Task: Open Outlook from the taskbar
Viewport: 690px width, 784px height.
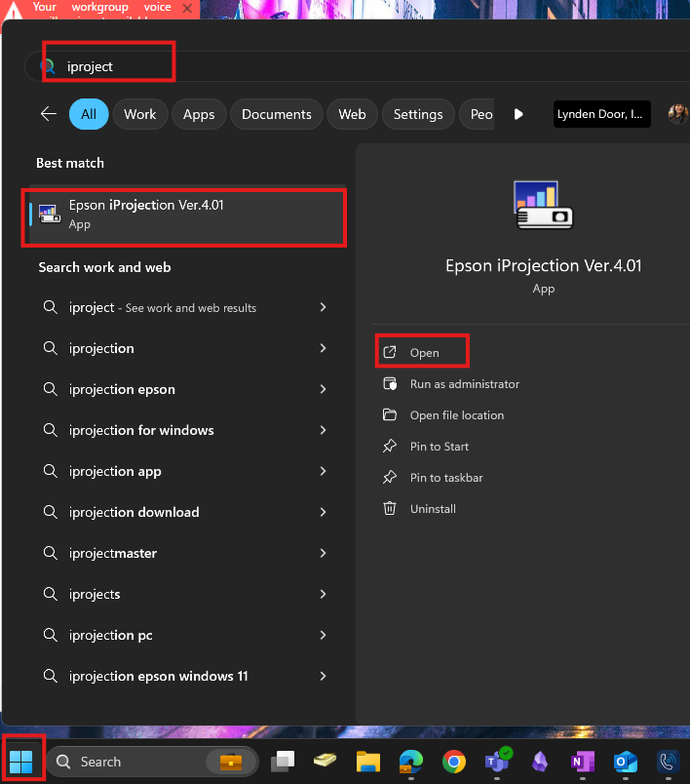Action: click(x=626, y=762)
